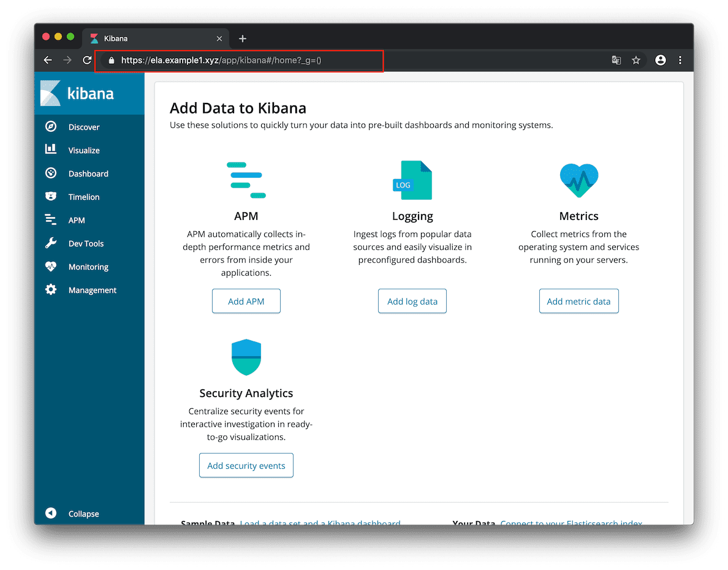728x570 pixels.
Task: Open the Visualize bar chart icon
Action: point(51,149)
